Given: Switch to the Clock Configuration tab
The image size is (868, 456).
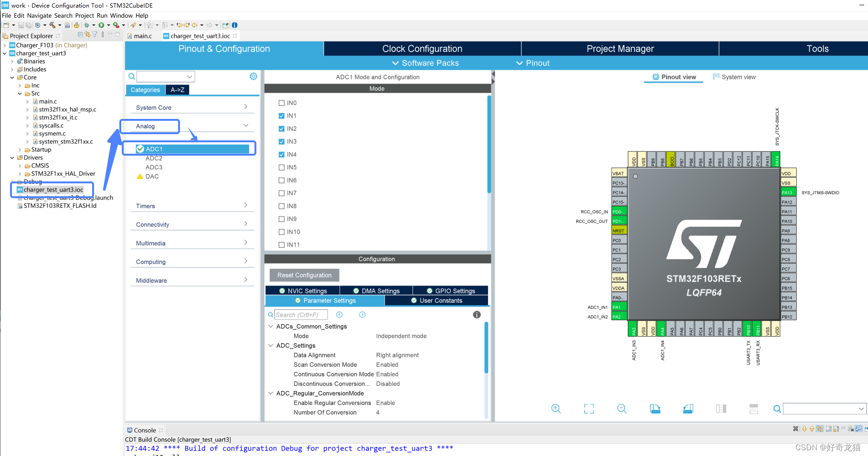Looking at the screenshot, I should coord(422,48).
